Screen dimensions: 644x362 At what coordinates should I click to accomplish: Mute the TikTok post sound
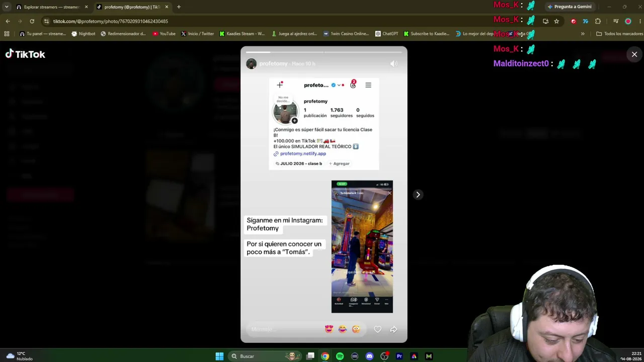[393, 63]
